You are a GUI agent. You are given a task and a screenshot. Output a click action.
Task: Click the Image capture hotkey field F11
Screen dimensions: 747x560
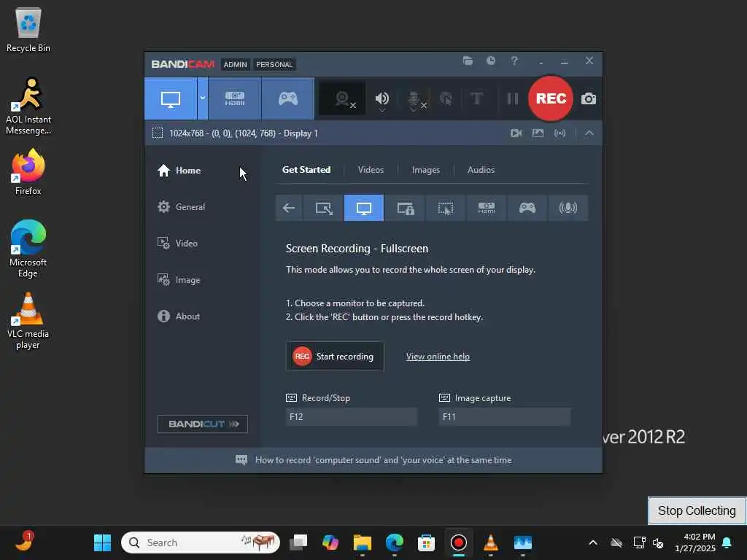click(x=505, y=416)
